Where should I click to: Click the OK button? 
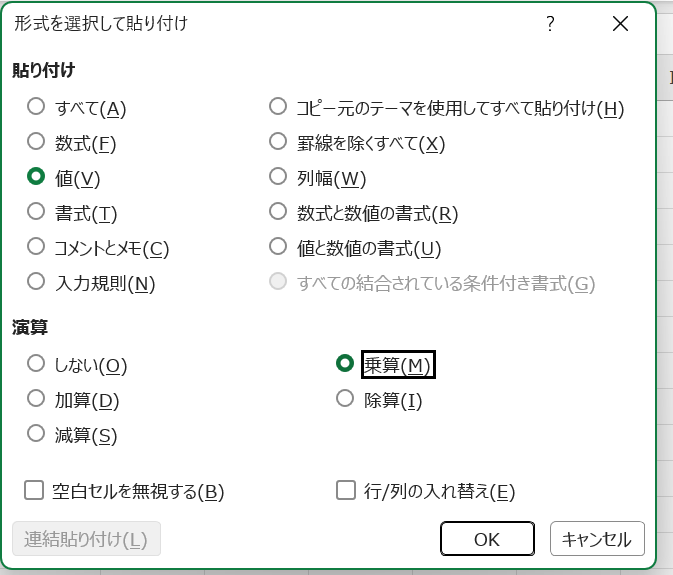(x=487, y=539)
